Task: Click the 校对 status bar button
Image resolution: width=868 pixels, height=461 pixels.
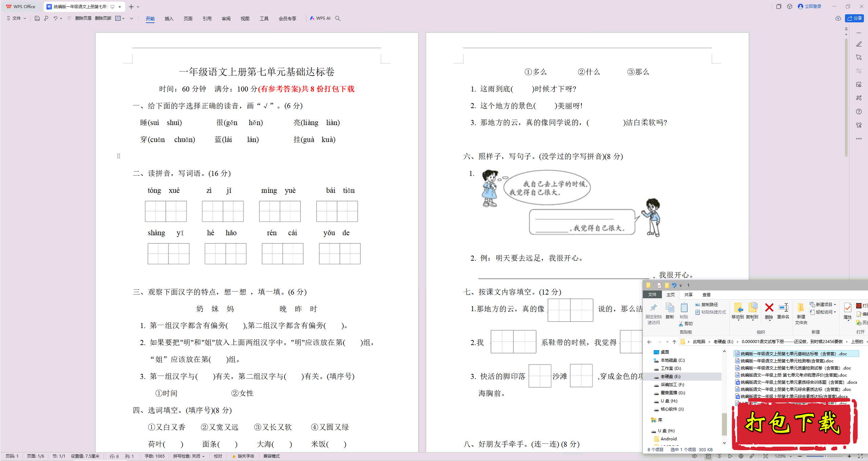Action: (218, 456)
